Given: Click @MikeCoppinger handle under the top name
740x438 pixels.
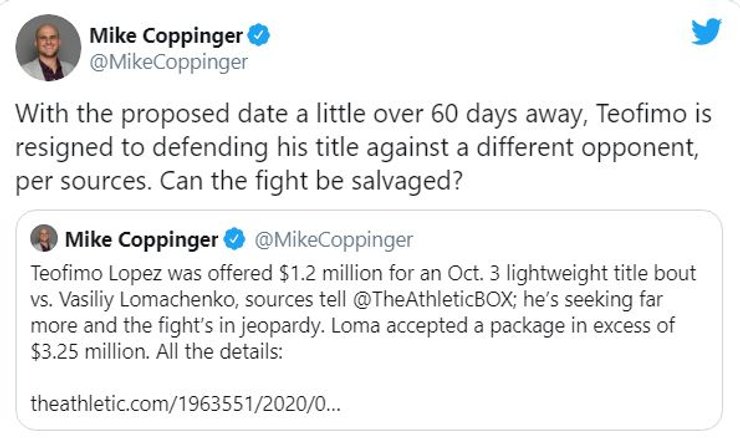Looking at the screenshot, I should point(167,62).
